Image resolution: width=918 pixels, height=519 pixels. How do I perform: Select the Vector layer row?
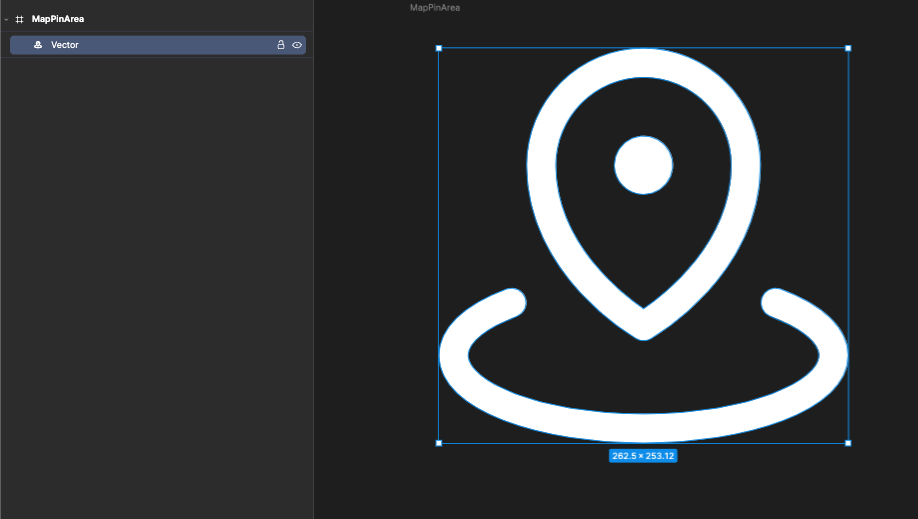[x=158, y=45]
